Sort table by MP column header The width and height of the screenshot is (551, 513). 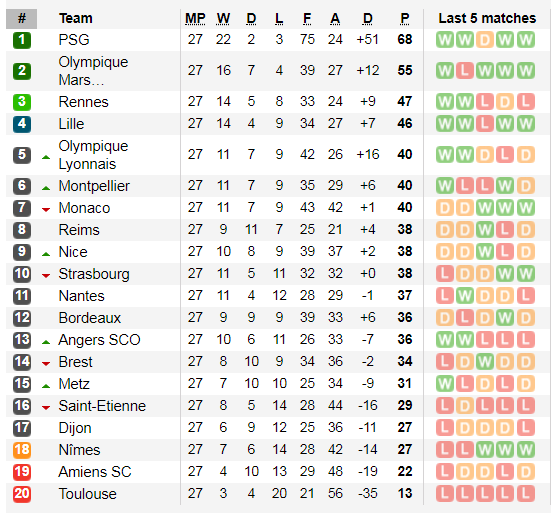pyautogui.click(x=195, y=19)
